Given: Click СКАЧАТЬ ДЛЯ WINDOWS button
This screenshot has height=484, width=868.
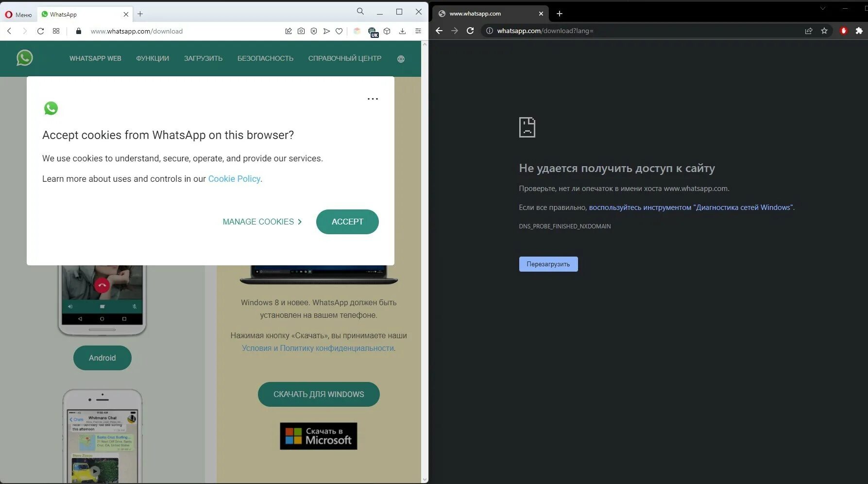Looking at the screenshot, I should [319, 394].
